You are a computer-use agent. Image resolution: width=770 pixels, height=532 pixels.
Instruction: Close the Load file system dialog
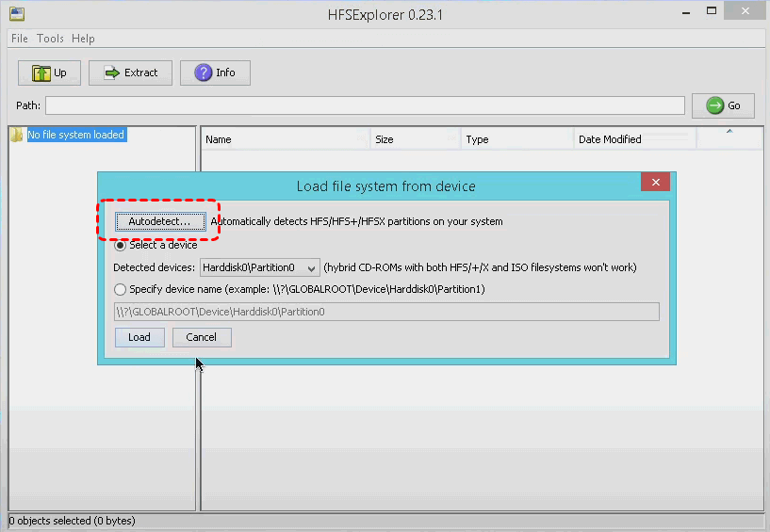click(655, 183)
